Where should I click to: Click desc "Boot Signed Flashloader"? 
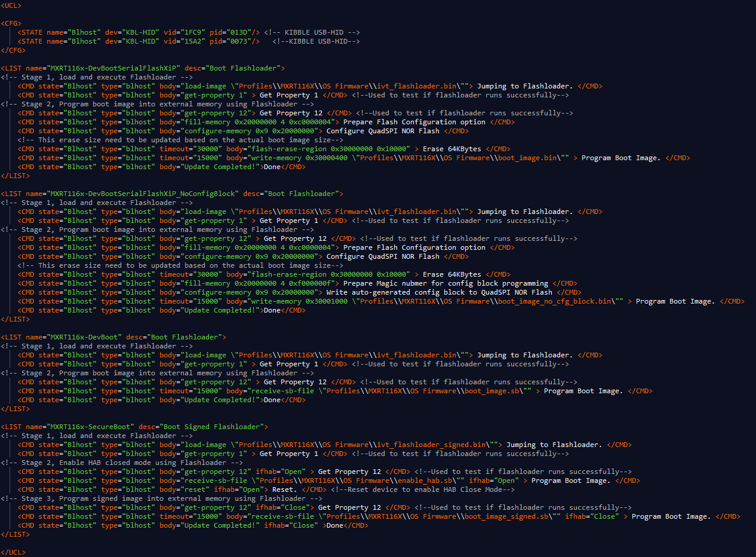pyautogui.click(x=212, y=427)
